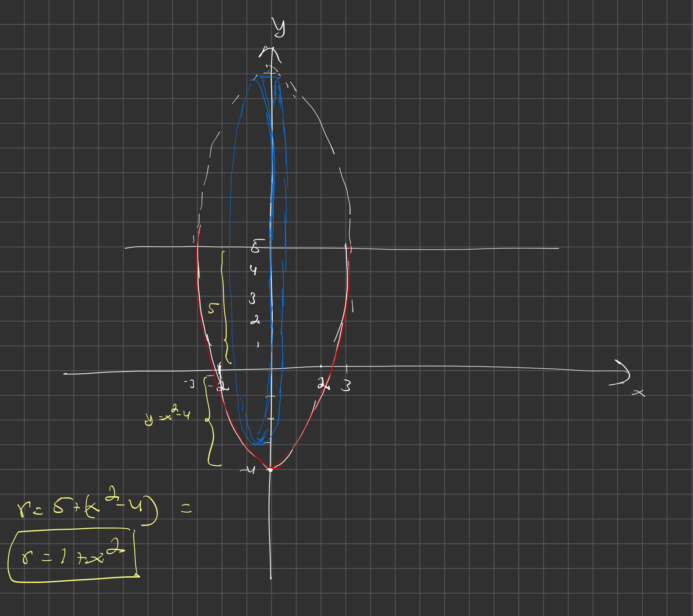Viewport: 693px width, 616px height.
Task: Click the number 3 under the x-axis
Action: [x=347, y=386]
